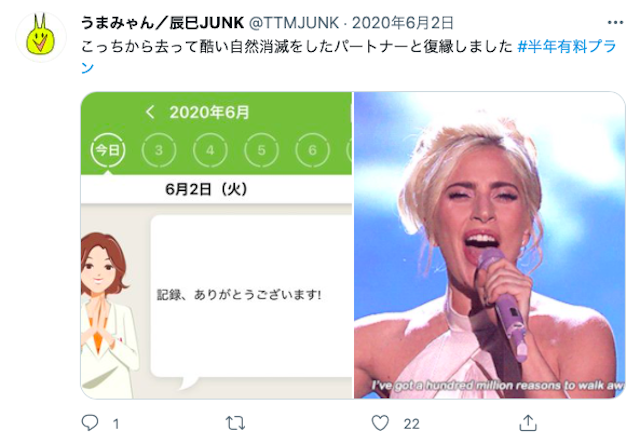Visit the @TTMJUNK handle
This screenshot has height=445, width=640.
294,23
